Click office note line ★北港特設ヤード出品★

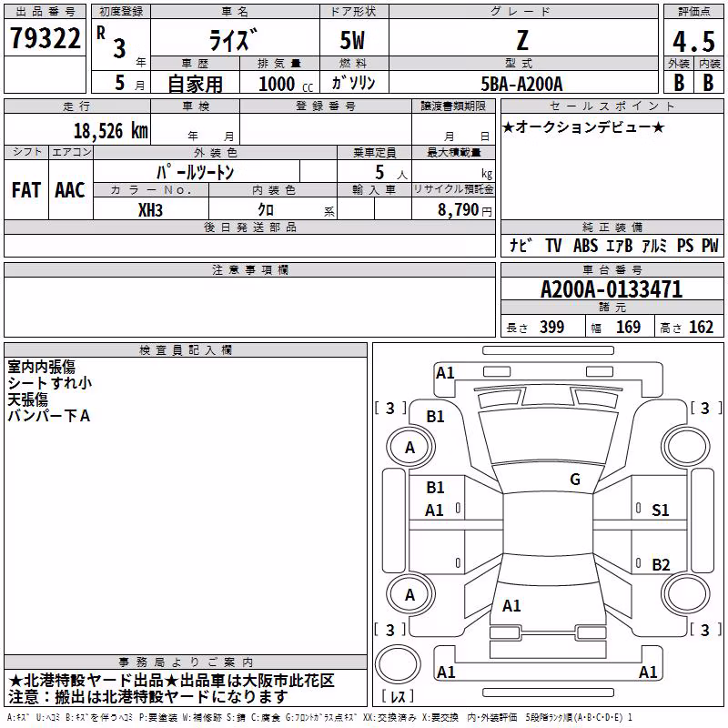coord(171,681)
